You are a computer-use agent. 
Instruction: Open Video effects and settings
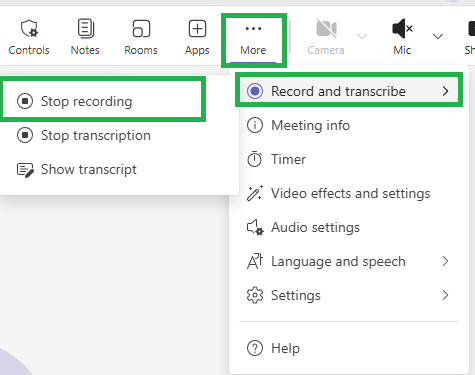click(349, 193)
